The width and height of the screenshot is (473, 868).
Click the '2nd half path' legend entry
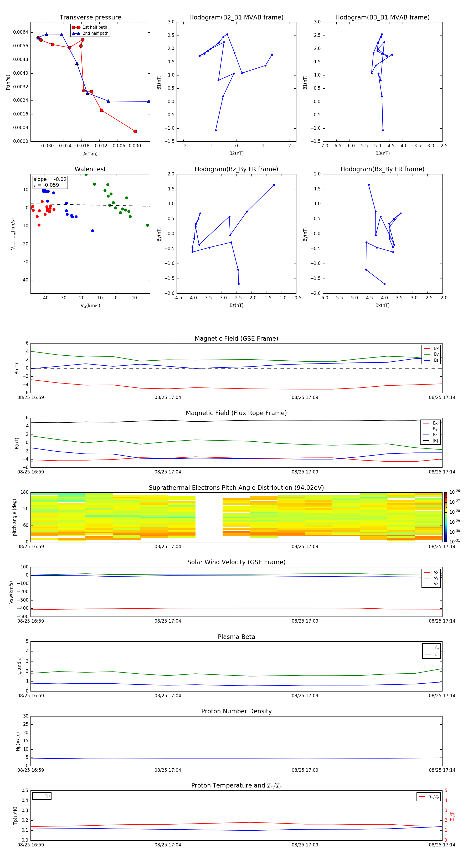tap(90, 33)
